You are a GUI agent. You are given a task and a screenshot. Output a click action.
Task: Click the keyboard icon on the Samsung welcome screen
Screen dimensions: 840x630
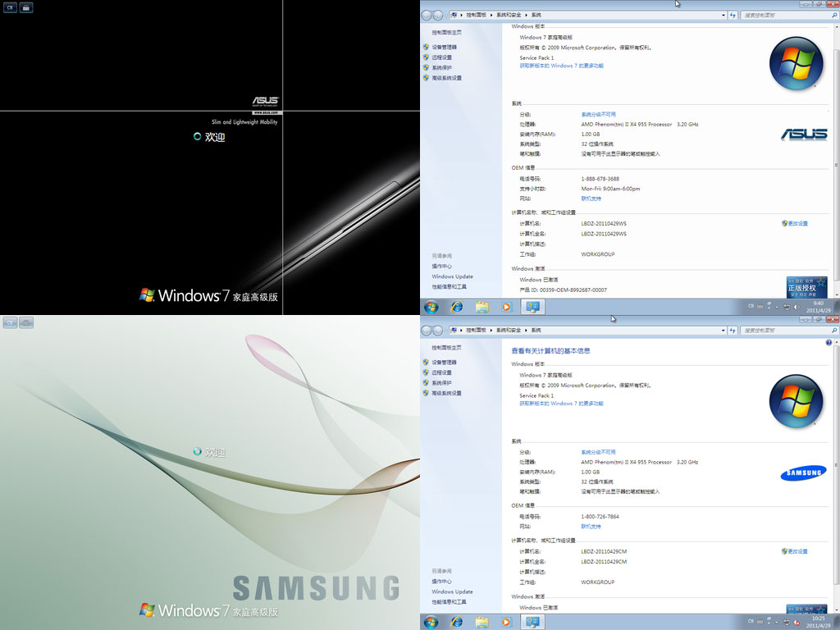point(25,322)
